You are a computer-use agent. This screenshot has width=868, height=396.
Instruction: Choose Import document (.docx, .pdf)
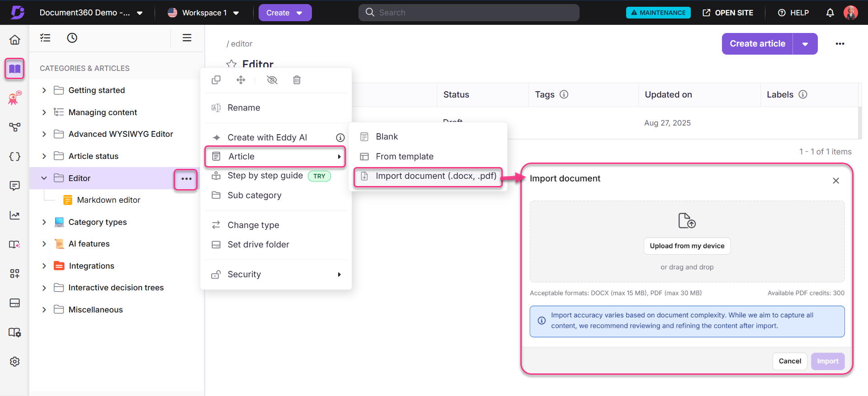tap(428, 176)
